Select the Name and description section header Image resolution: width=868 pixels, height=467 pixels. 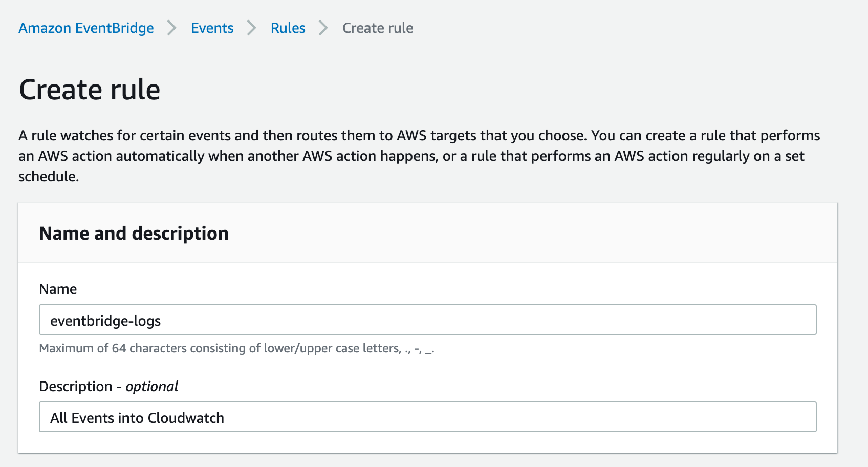[134, 233]
